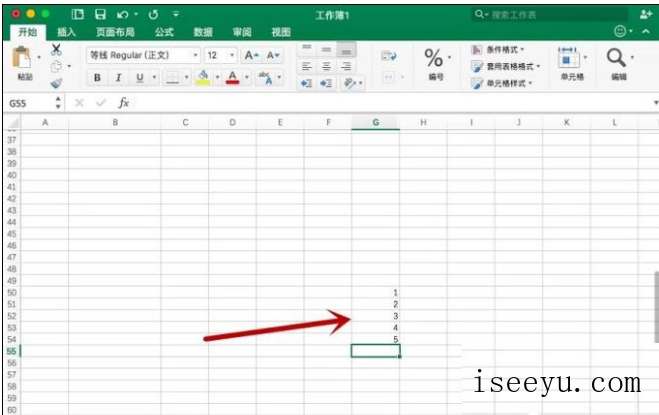Click the borders icon
Image resolution: width=659 pixels, height=415 pixels.
[172, 77]
